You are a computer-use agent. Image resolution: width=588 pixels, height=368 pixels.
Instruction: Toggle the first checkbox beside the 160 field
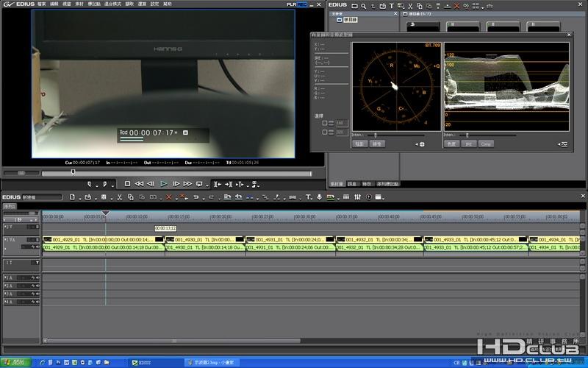point(325,123)
